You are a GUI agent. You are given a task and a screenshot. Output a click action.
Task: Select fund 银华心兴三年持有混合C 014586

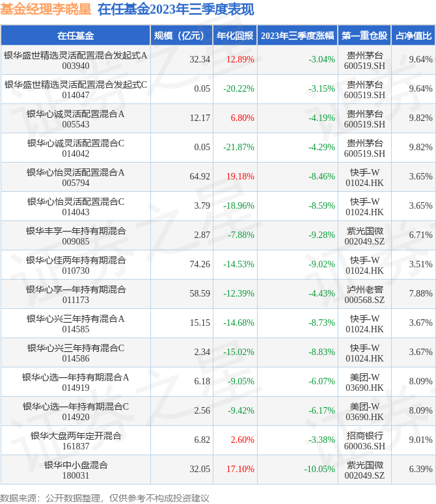(75, 352)
